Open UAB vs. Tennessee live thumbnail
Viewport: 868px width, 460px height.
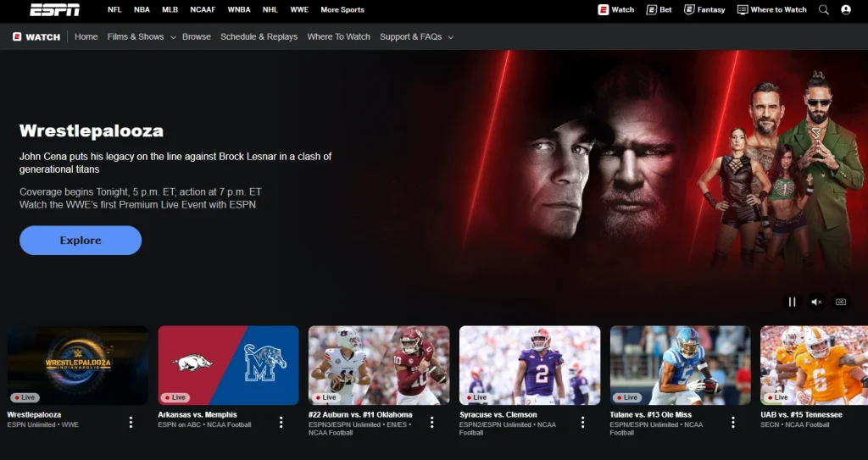point(815,365)
